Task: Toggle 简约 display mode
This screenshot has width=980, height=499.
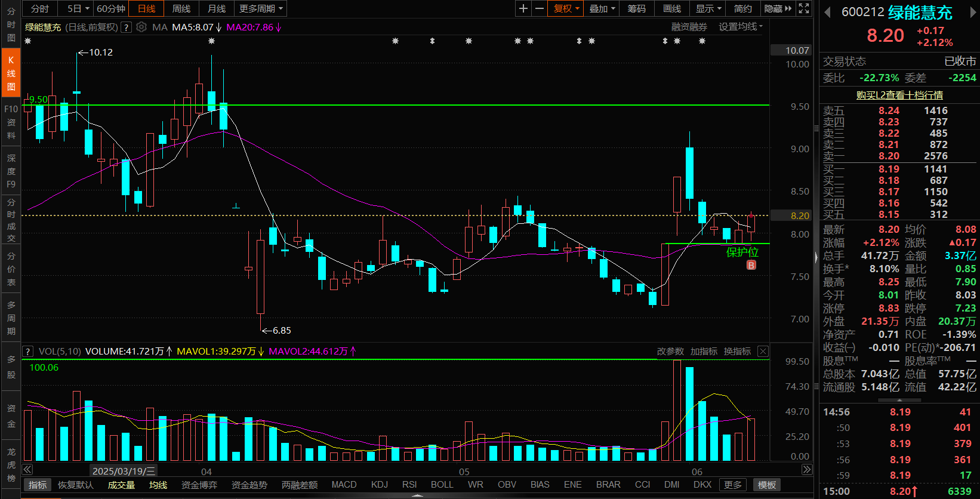Action: [x=743, y=8]
